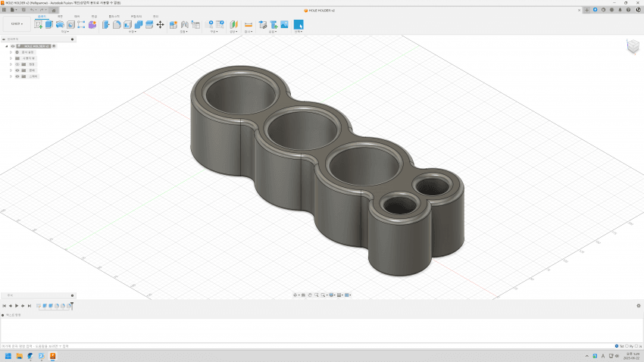
Task: Expand the Bodies folder node
Action: coord(11,70)
